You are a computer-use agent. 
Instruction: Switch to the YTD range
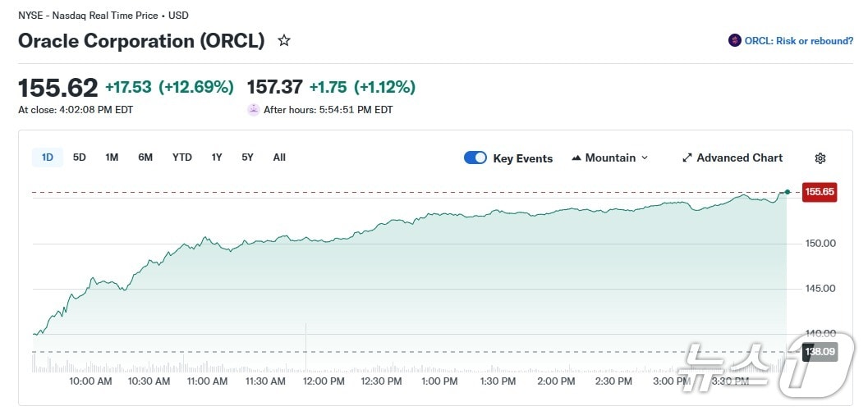[181, 158]
